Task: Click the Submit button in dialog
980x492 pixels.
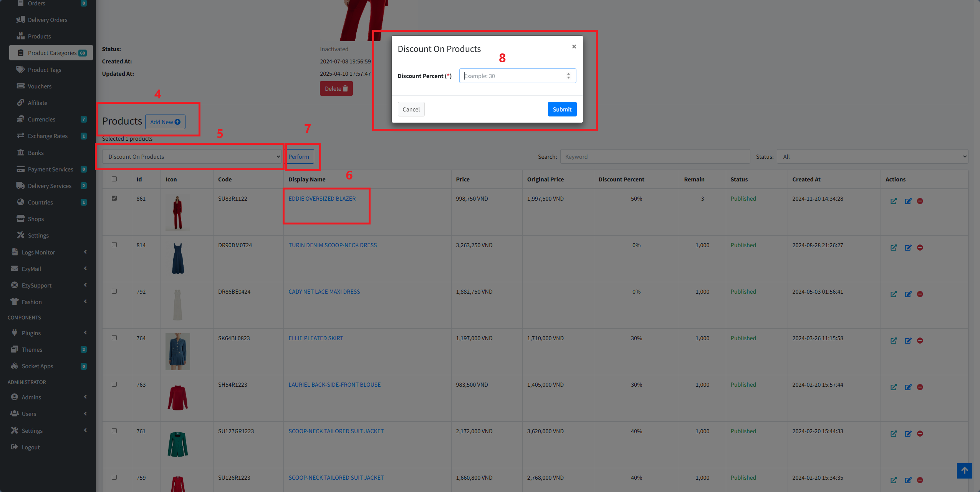Action: tap(562, 109)
